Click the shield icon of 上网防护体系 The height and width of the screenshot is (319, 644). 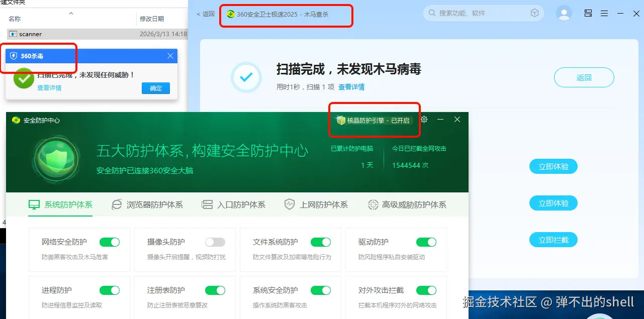pos(290,204)
